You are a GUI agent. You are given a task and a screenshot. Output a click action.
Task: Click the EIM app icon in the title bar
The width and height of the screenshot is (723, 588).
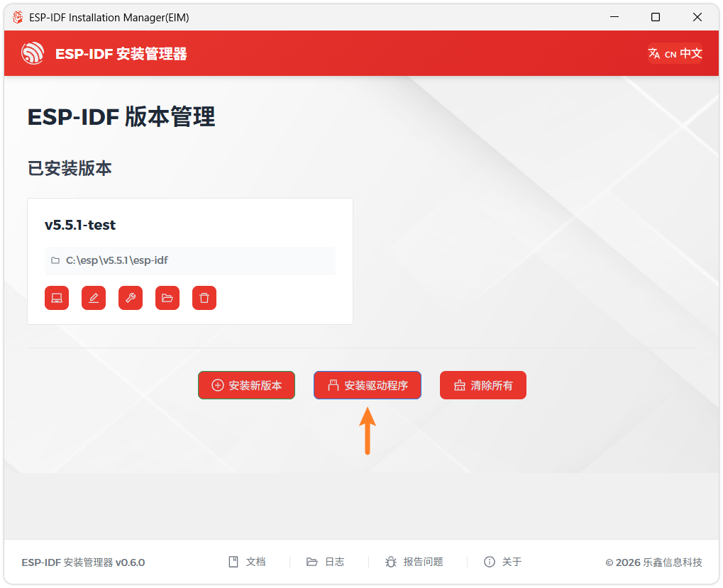pos(16,16)
